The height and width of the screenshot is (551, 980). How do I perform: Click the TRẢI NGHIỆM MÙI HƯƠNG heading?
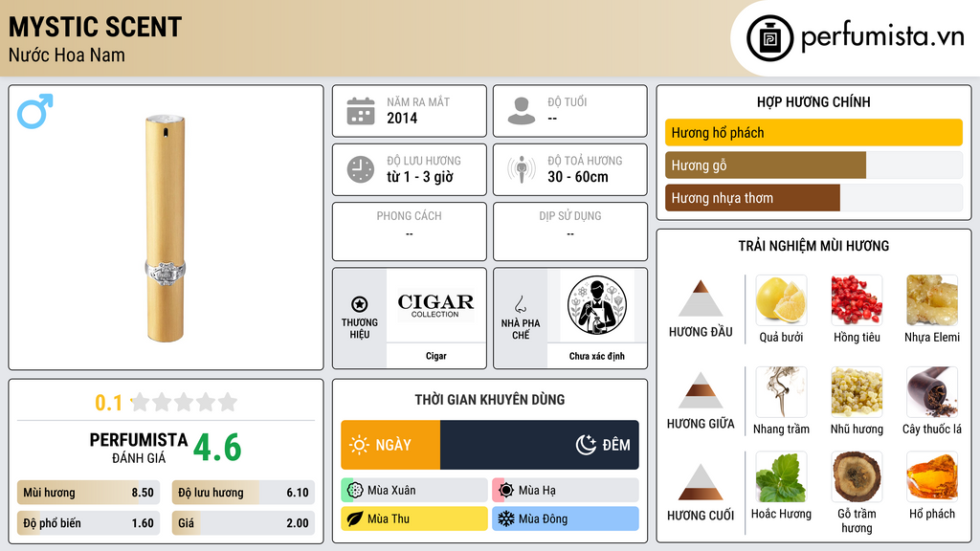coord(813,246)
